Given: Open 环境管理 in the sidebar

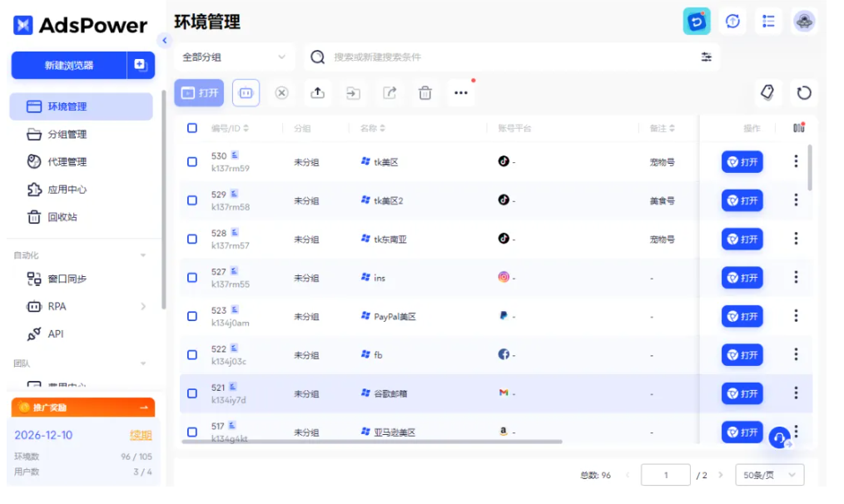Looking at the screenshot, I should [82, 106].
